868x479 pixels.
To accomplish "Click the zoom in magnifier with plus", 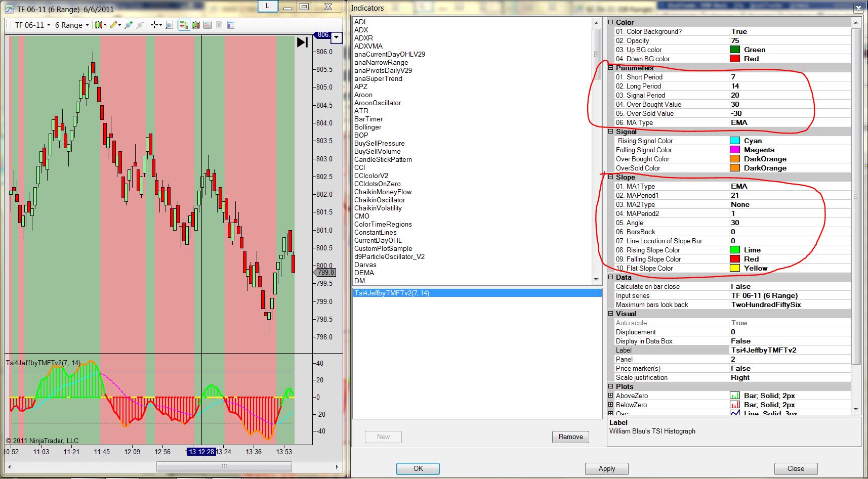I will pyautogui.click(x=129, y=25).
